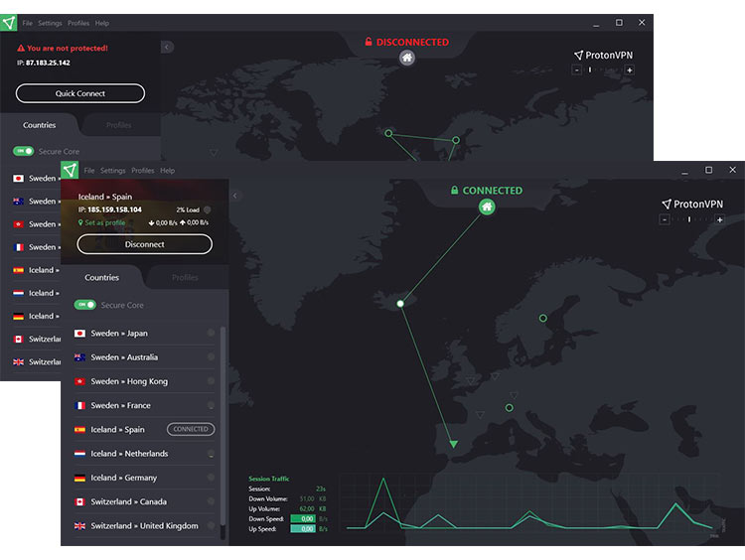745x560 pixels.
Task: Click the ProtonVPN logo icon in the back window
Action: coord(9,22)
